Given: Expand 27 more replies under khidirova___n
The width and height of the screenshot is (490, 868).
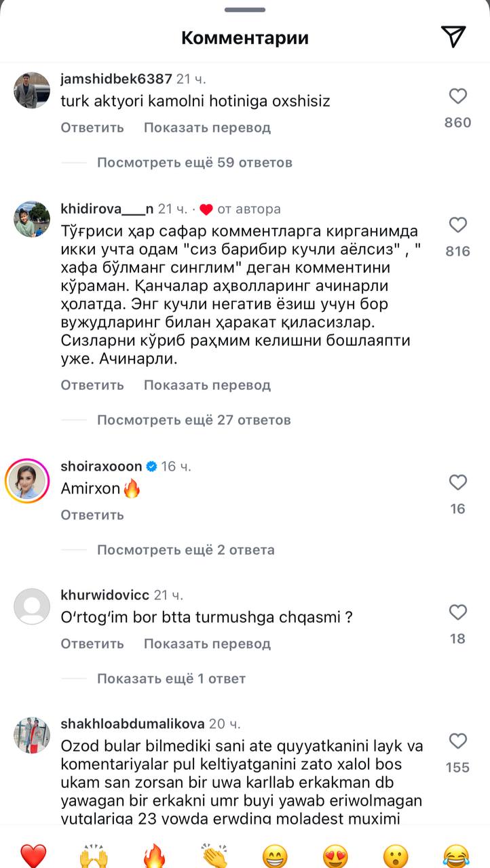Looking at the screenshot, I should [194, 420].
